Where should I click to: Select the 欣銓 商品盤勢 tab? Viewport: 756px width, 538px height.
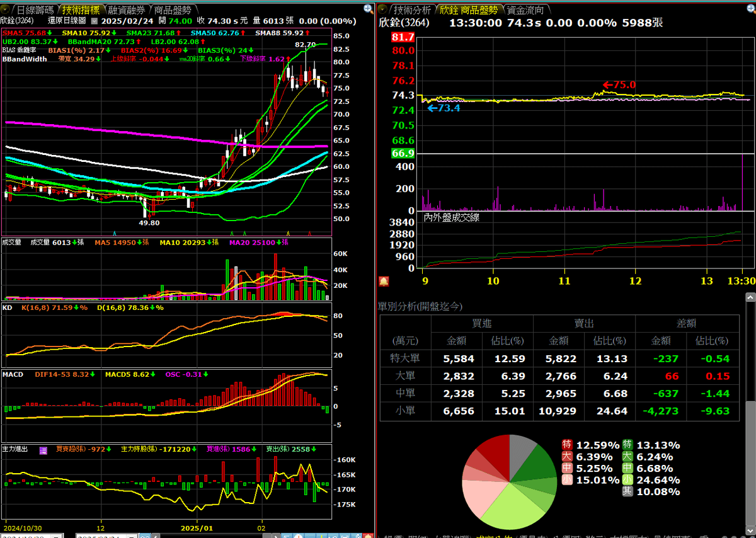[468, 10]
